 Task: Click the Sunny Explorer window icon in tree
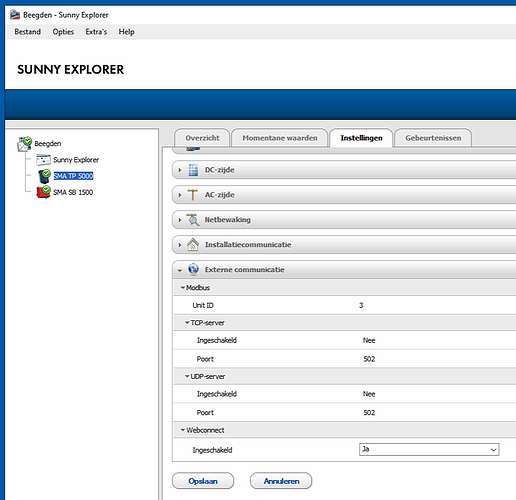(x=43, y=160)
